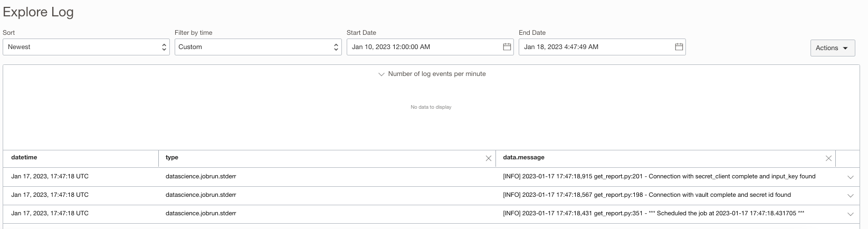The height and width of the screenshot is (229, 868).
Task: Collapse the Number of log events chart
Action: click(381, 74)
